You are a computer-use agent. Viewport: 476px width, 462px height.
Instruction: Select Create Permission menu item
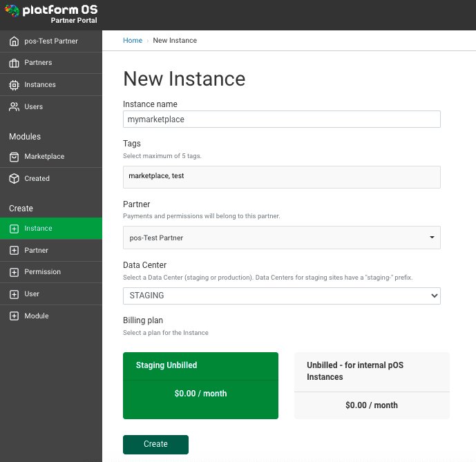click(x=51, y=272)
